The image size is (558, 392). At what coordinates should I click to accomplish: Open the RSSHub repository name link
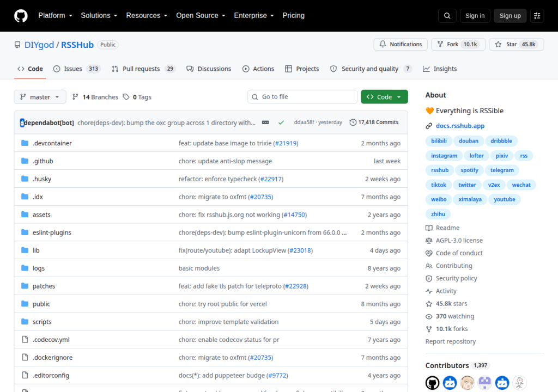tap(77, 45)
